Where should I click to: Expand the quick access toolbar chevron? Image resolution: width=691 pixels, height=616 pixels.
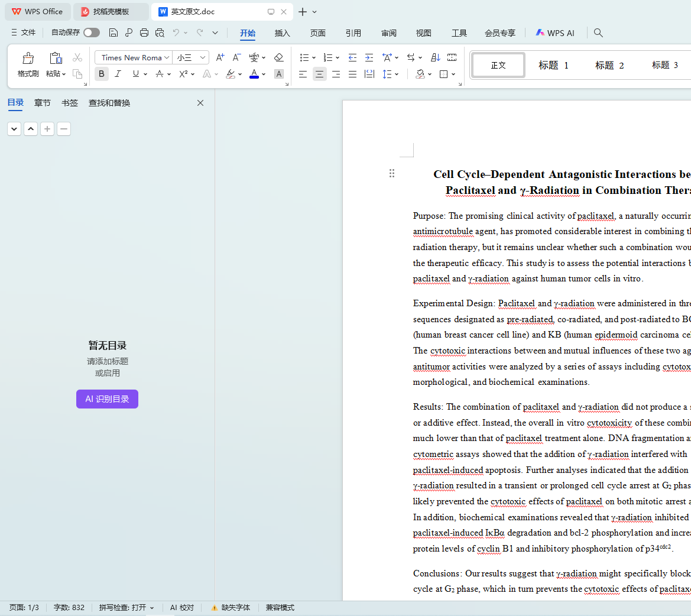point(215,33)
